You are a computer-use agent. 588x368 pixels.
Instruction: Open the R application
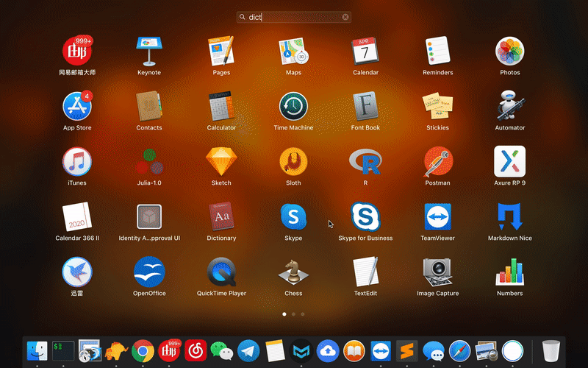[x=365, y=161]
